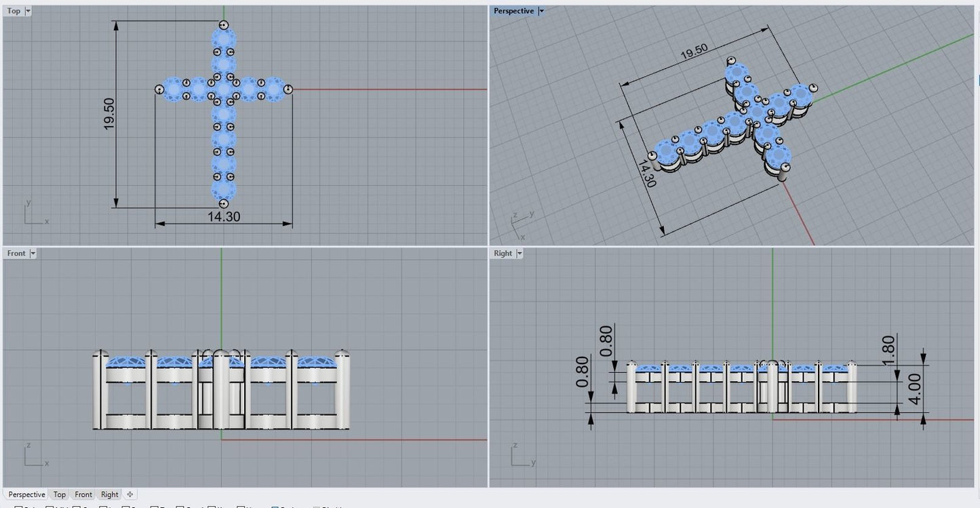Switch to the Perspective tab at bottom
Viewport: 980px width, 508px height.
click(x=26, y=494)
